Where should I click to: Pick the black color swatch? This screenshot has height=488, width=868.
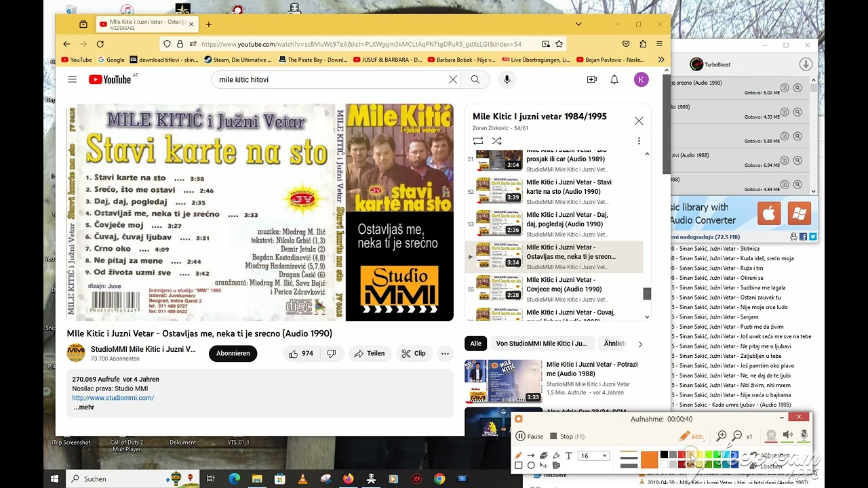[664, 455]
